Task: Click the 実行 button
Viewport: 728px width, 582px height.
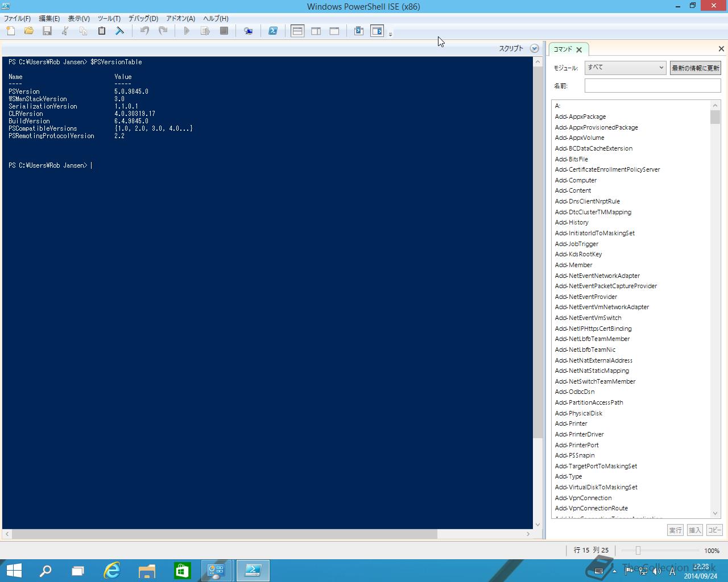Action: [675, 530]
